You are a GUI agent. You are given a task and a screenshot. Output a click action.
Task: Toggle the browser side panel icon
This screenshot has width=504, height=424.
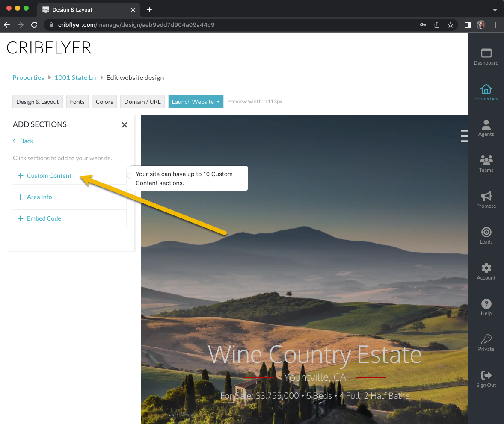click(467, 25)
